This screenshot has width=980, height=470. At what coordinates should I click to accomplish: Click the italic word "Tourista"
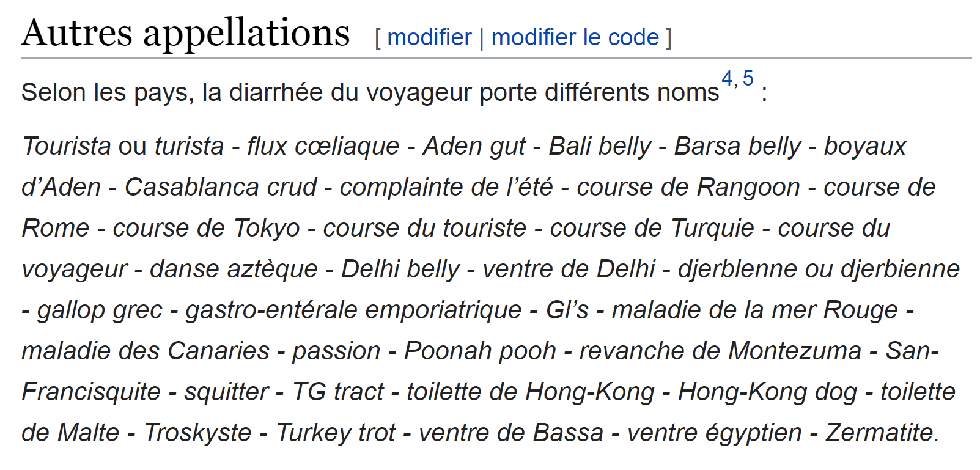(x=67, y=146)
